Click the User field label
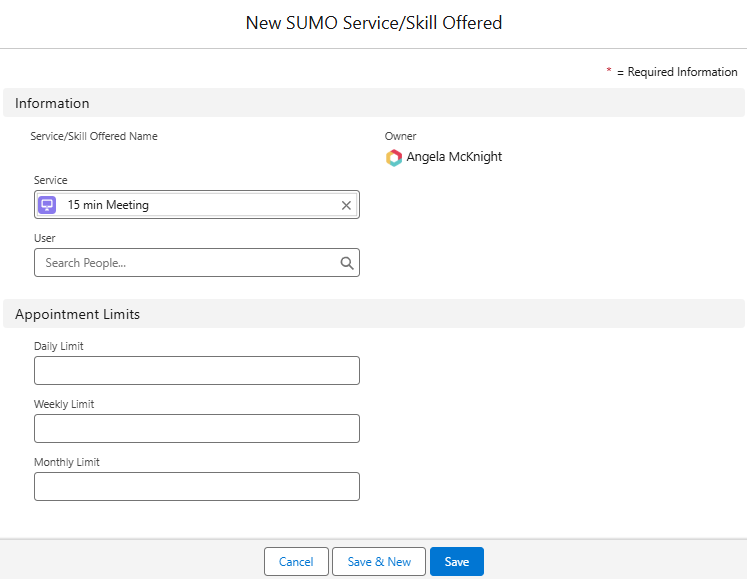The width and height of the screenshot is (747, 579). (x=45, y=238)
